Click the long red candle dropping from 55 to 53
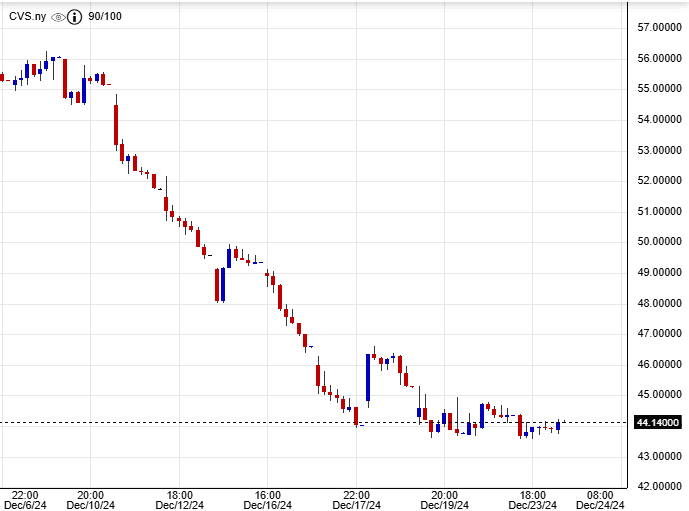 pos(116,124)
